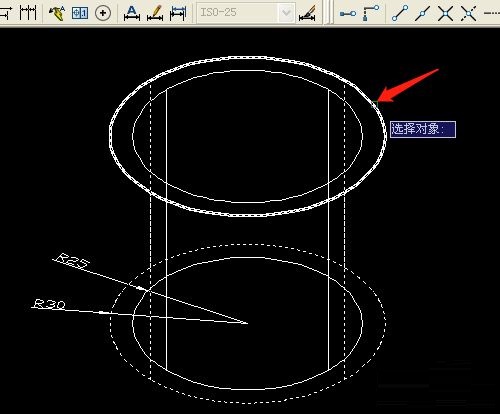Select the Dimension Text Edit pencil icon
500x414 pixels.
pyautogui.click(x=155, y=13)
